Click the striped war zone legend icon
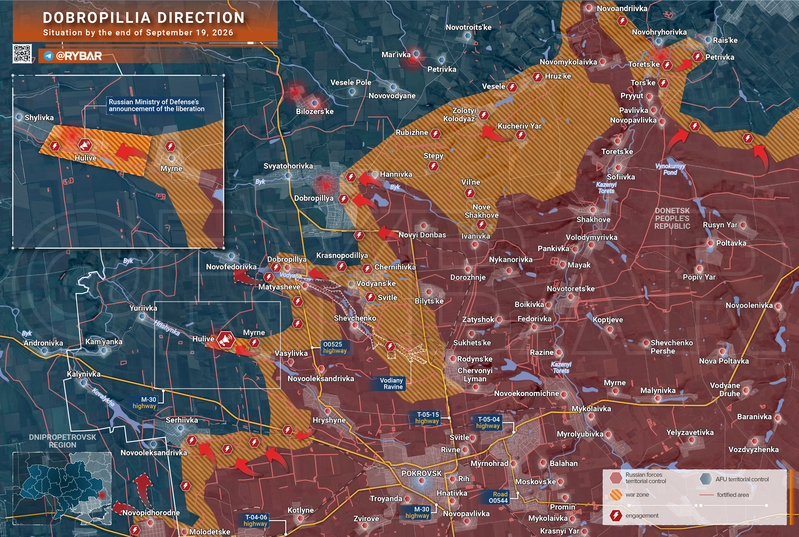This screenshot has height=537, width=799. [x=616, y=495]
